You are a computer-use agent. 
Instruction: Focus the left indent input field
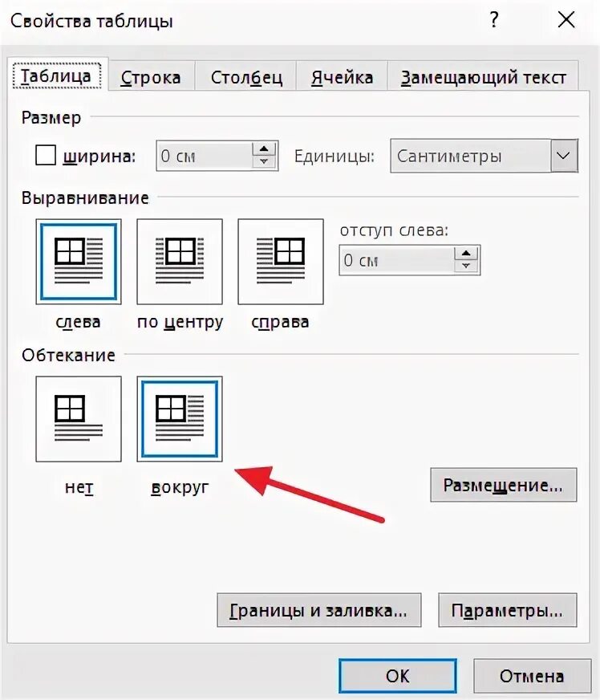click(397, 260)
